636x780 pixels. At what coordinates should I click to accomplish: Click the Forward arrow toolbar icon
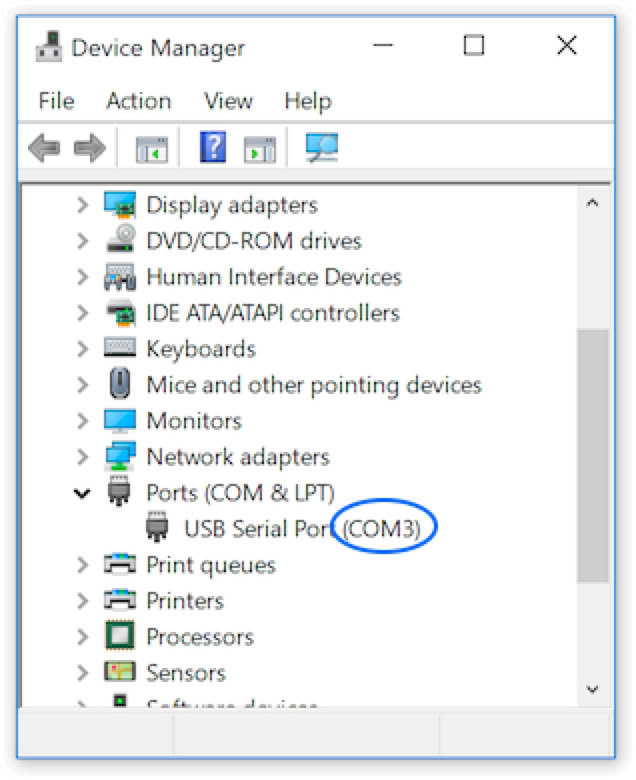[90, 150]
